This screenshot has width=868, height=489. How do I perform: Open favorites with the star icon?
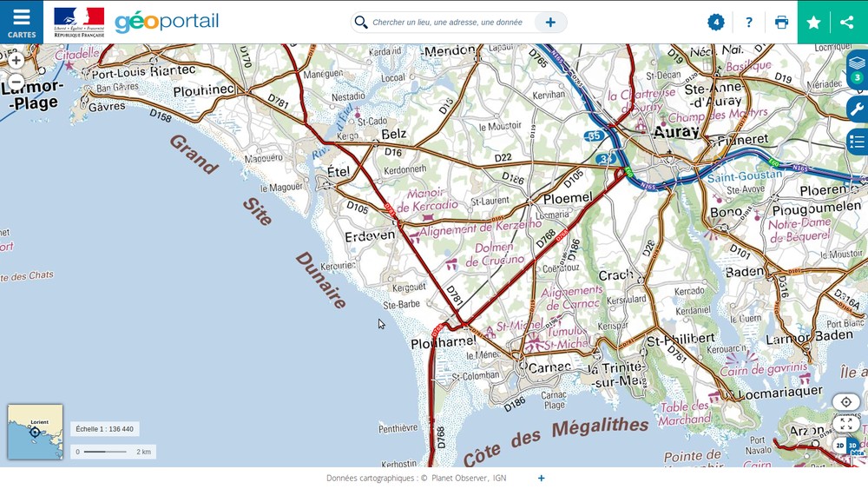point(813,23)
